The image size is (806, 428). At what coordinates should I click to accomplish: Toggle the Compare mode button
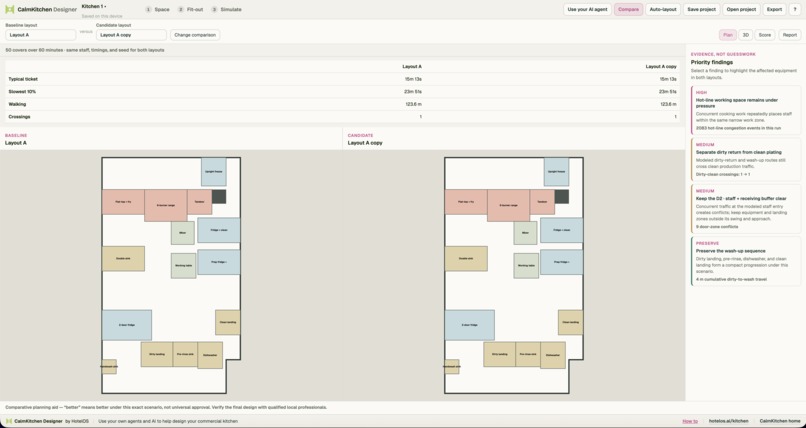[628, 9]
